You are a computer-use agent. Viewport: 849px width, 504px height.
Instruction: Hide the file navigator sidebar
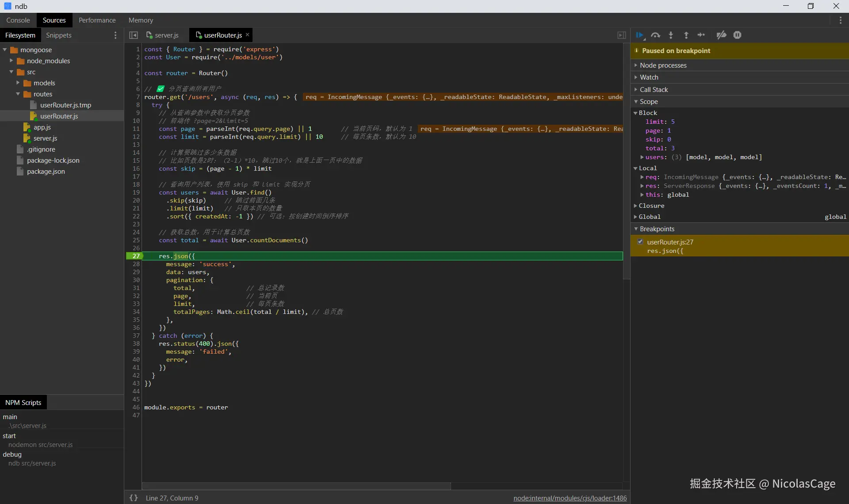pos(134,35)
